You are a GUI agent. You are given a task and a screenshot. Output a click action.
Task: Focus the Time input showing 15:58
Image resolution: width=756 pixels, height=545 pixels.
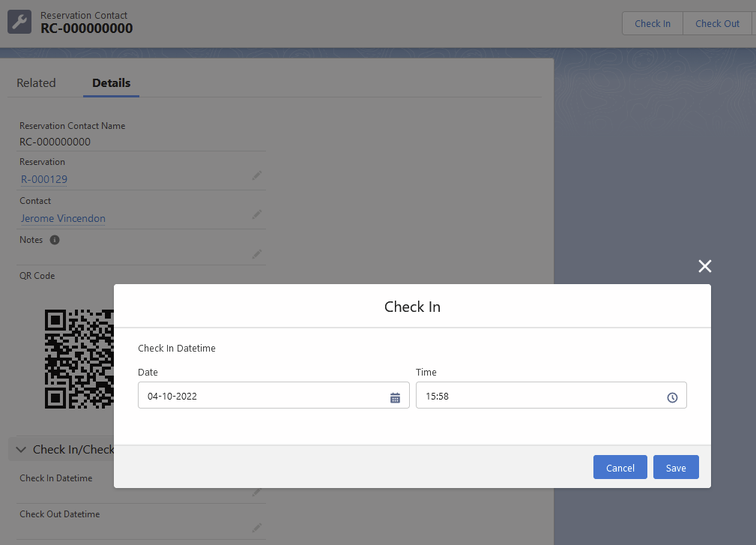tap(539, 396)
